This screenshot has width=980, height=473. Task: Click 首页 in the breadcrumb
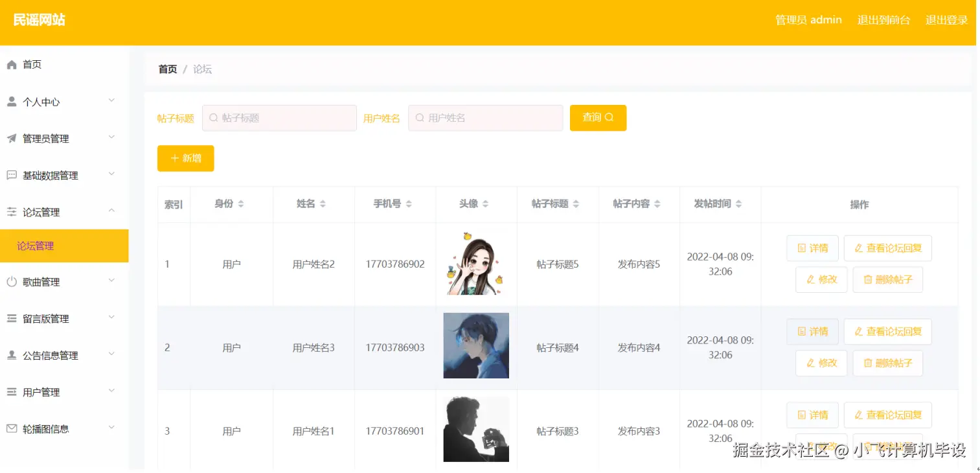[x=168, y=69]
